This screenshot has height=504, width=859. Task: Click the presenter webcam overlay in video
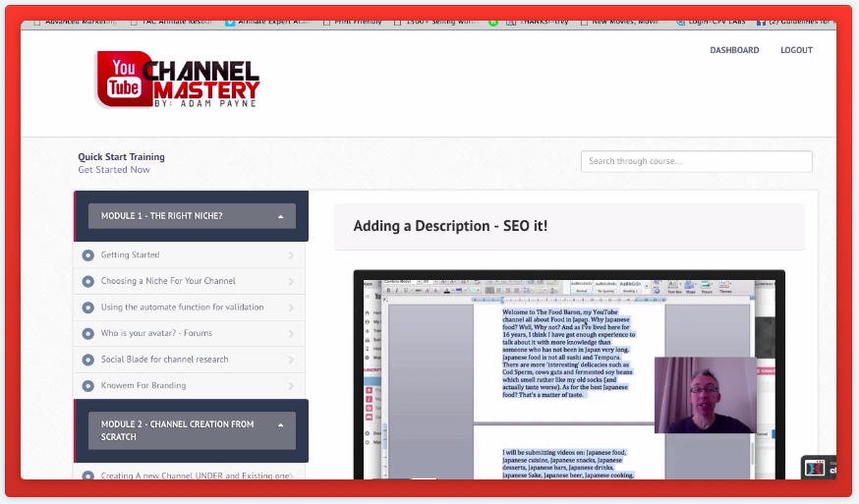(705, 395)
